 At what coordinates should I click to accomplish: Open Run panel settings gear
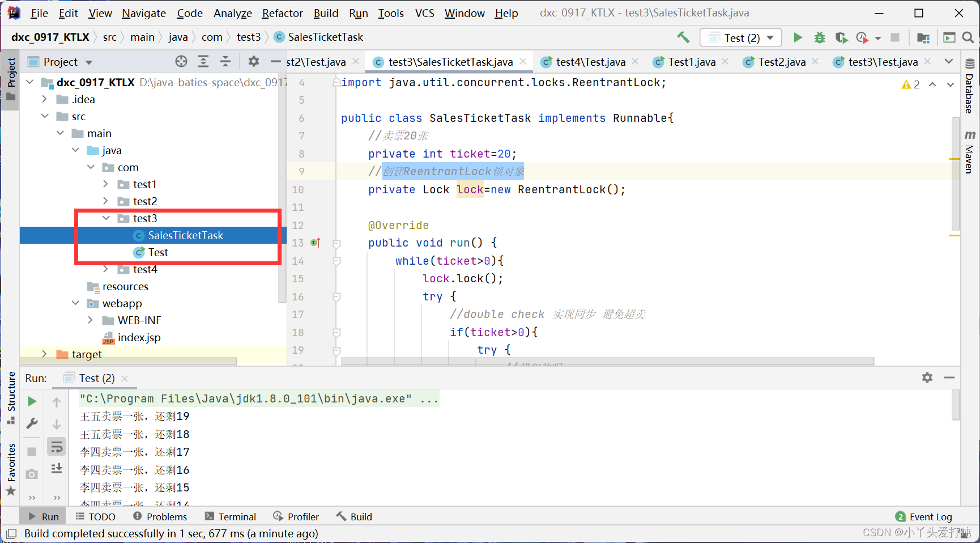(x=927, y=377)
